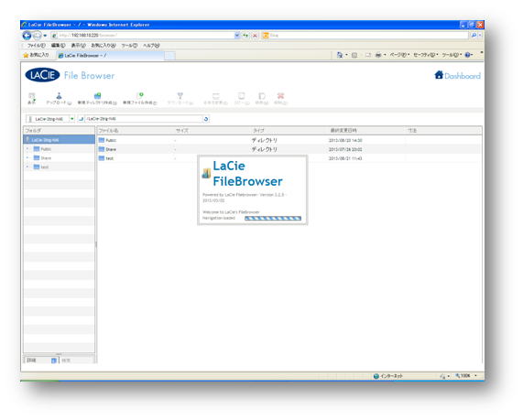Open the address bar history dropdown
523x420 pixels.
coord(237,35)
